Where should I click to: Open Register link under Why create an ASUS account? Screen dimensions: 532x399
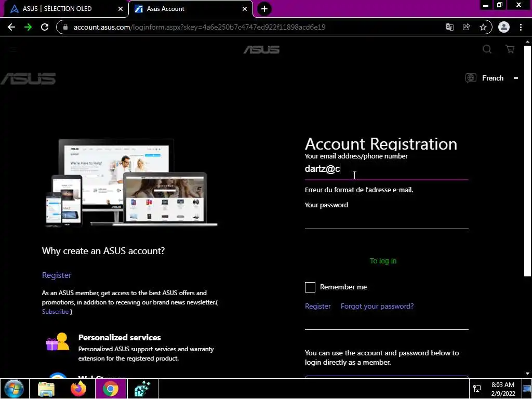click(x=57, y=275)
